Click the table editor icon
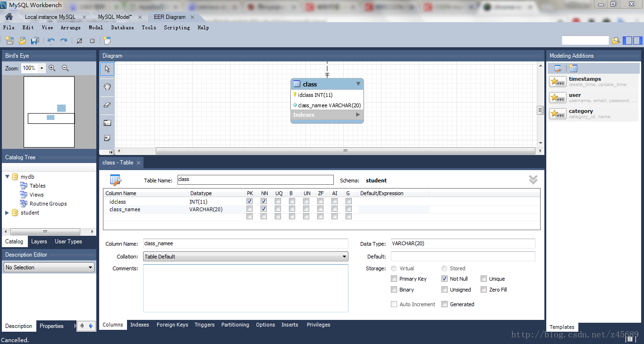 tap(116, 180)
